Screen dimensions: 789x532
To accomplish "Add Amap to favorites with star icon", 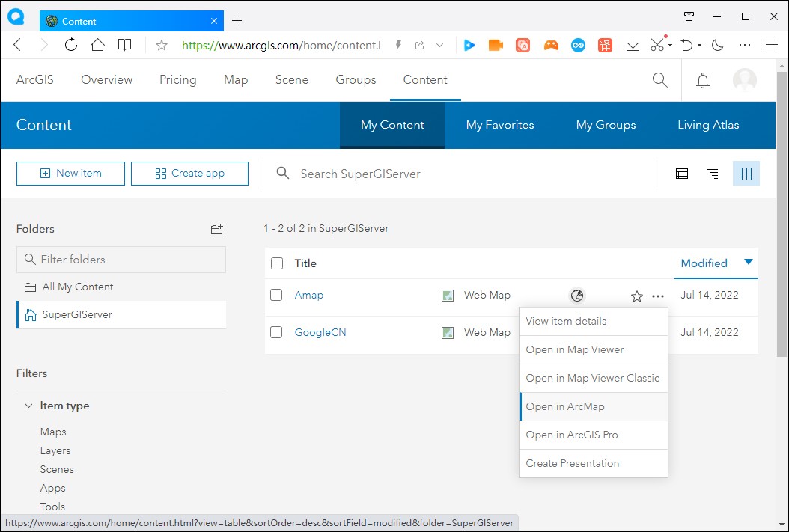I will [636, 296].
